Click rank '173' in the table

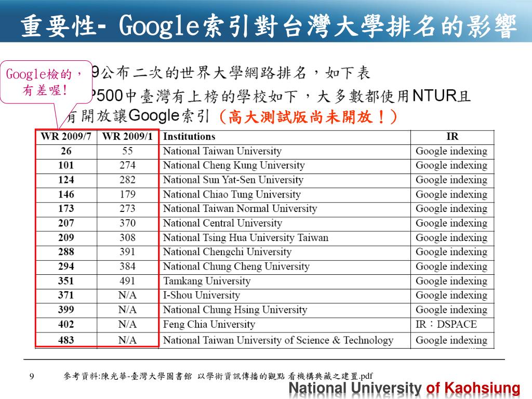[66, 209]
